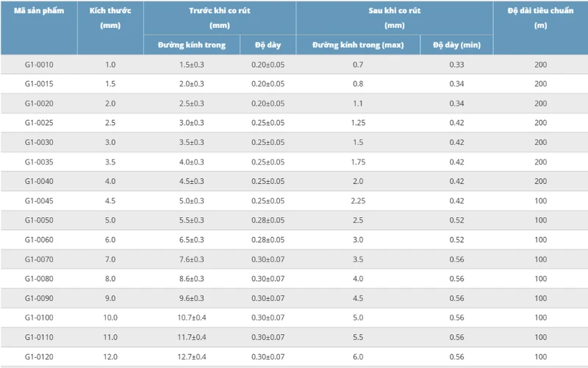Select the 1.75 max inner diameter value

(358, 162)
